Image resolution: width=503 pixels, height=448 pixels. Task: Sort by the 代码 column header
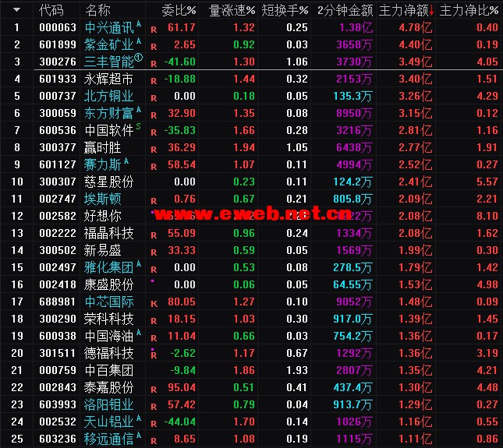tap(51, 11)
